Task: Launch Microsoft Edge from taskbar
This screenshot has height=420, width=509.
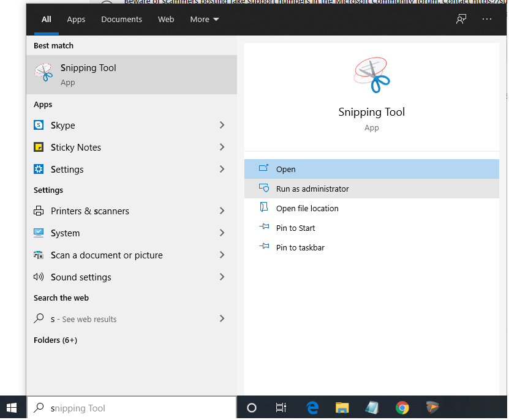Action: tap(313, 408)
